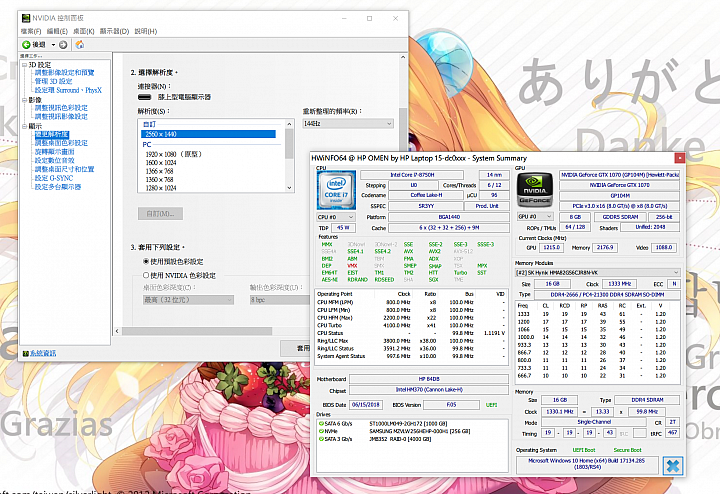The height and width of the screenshot is (494, 720).
Task: Click the Intel Core i7-8750H name field
Action: tap(412, 175)
